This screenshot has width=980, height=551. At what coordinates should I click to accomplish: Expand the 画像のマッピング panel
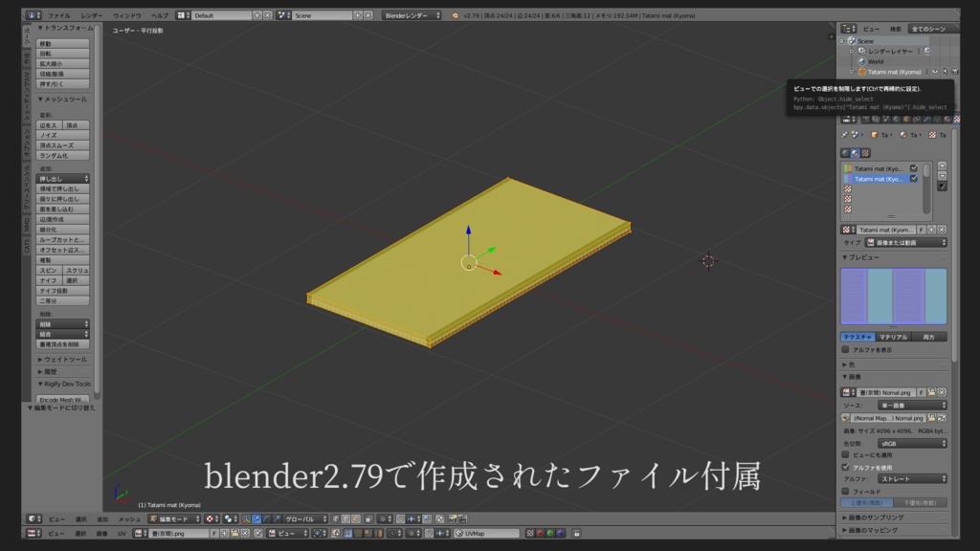870,530
